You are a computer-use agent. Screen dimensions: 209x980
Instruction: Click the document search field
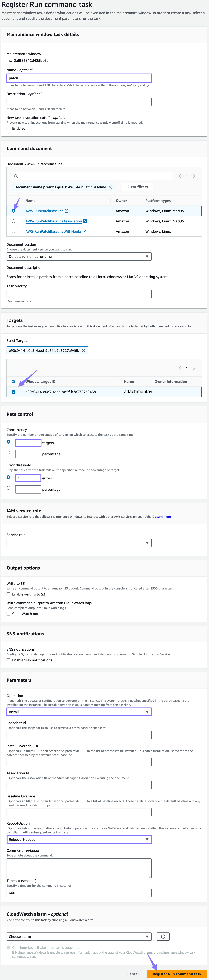pyautogui.click(x=92, y=176)
